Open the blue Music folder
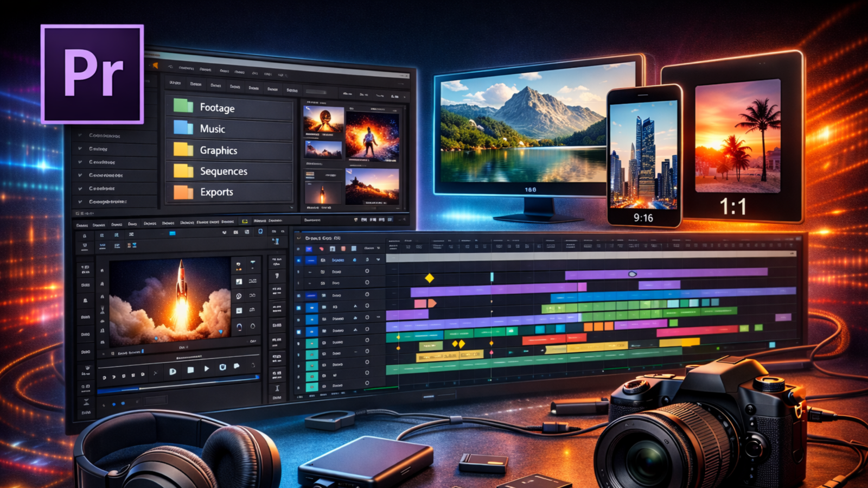 pos(183,128)
